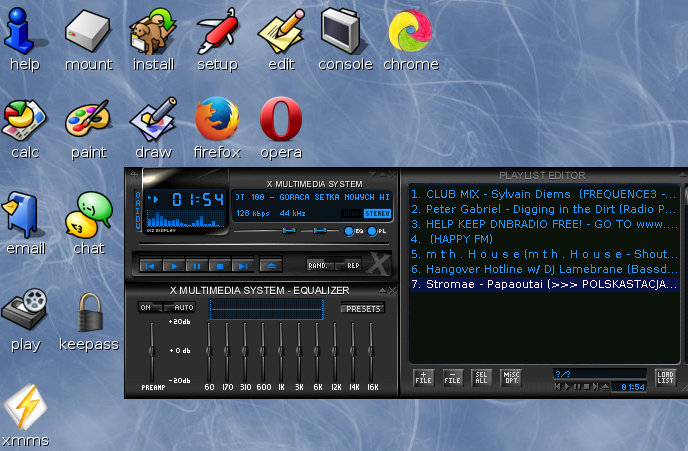
Task: Click the mini stop button in playlist editor
Action: tap(586, 387)
